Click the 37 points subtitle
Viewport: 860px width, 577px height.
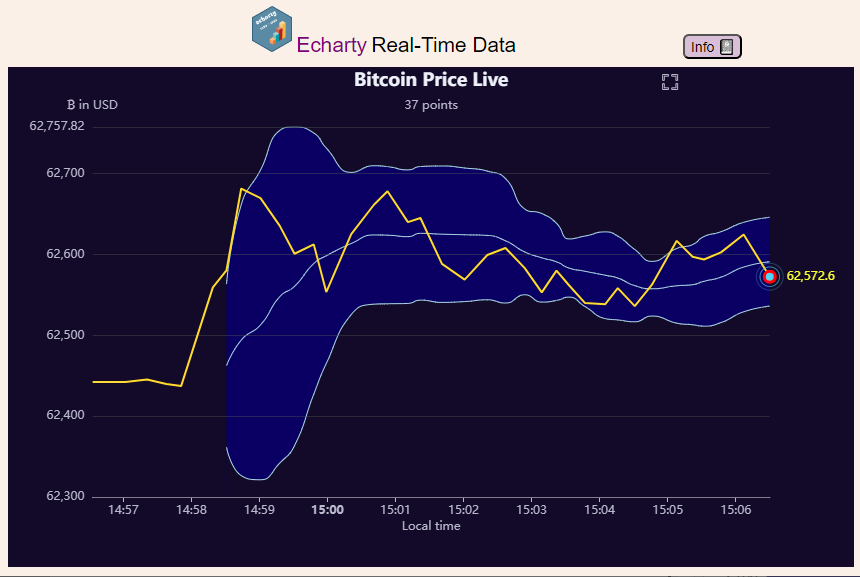[x=431, y=105]
